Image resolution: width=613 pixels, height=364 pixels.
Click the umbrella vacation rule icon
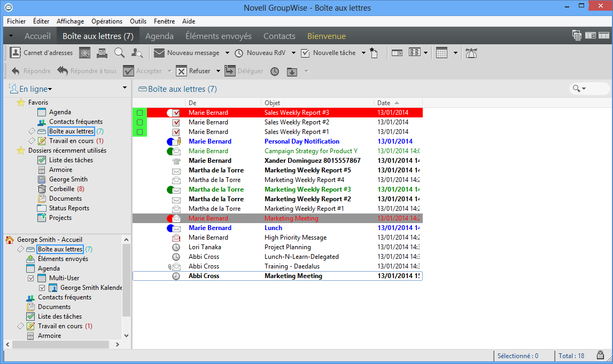471,53
